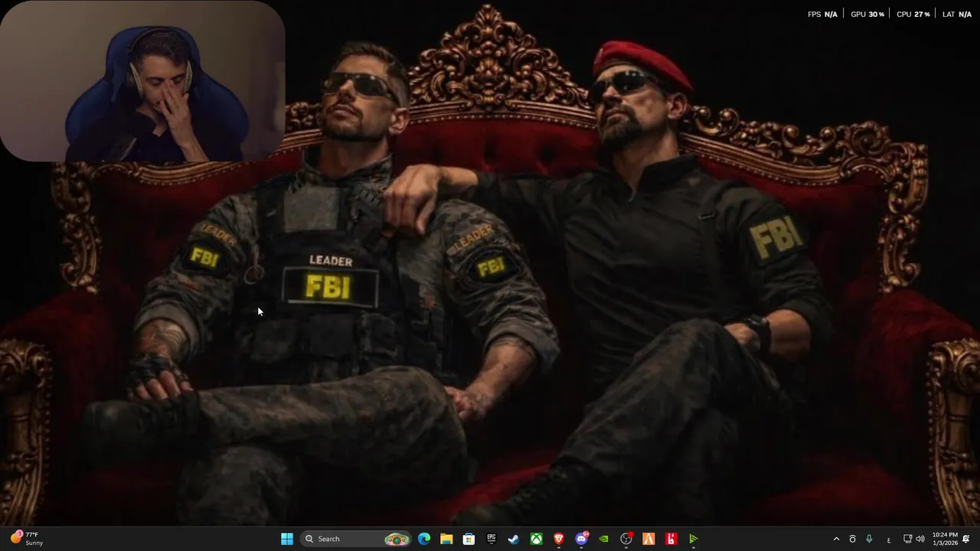980x551 pixels.
Task: Click the taskbar Search box
Action: click(x=357, y=539)
